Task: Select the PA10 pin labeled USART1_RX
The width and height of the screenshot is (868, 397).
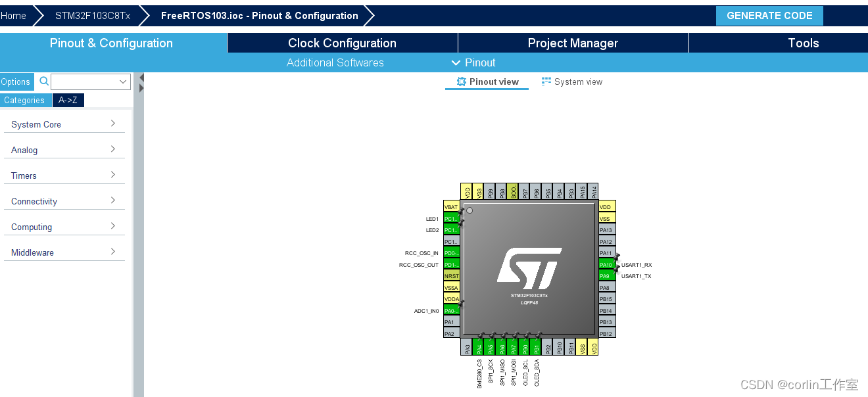Action: tap(606, 264)
